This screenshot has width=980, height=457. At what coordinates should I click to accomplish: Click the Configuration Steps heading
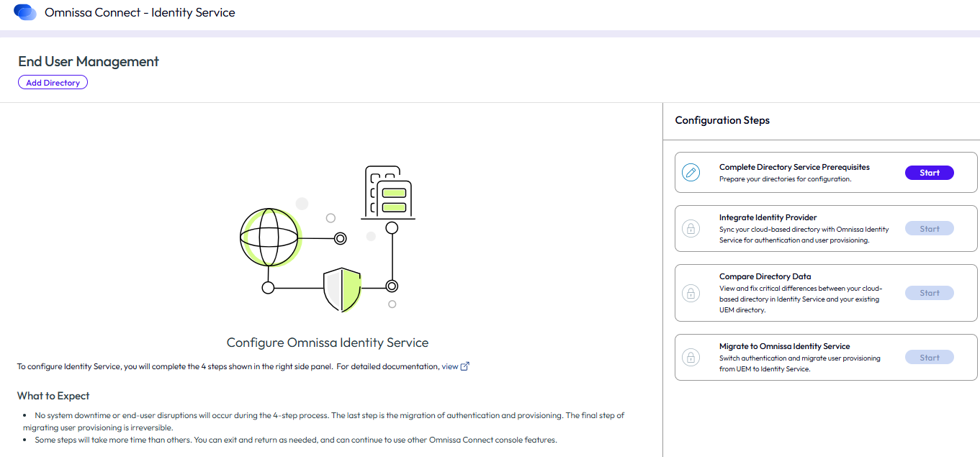(x=722, y=120)
